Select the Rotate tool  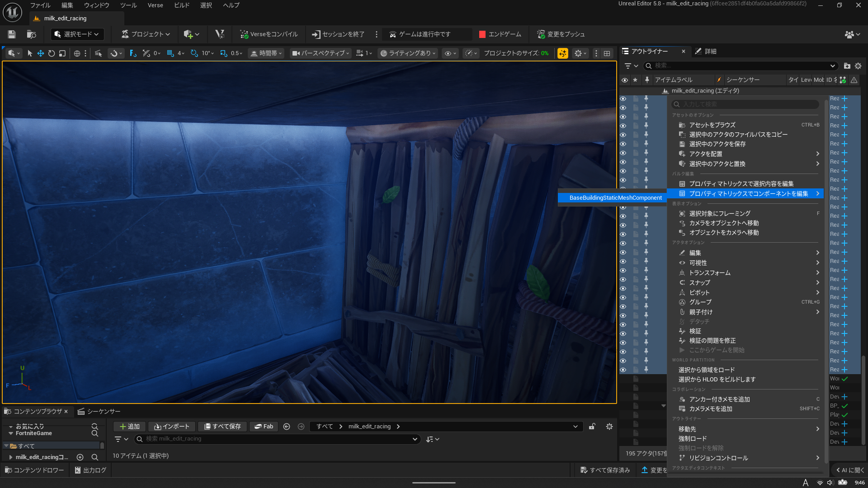tap(52, 53)
